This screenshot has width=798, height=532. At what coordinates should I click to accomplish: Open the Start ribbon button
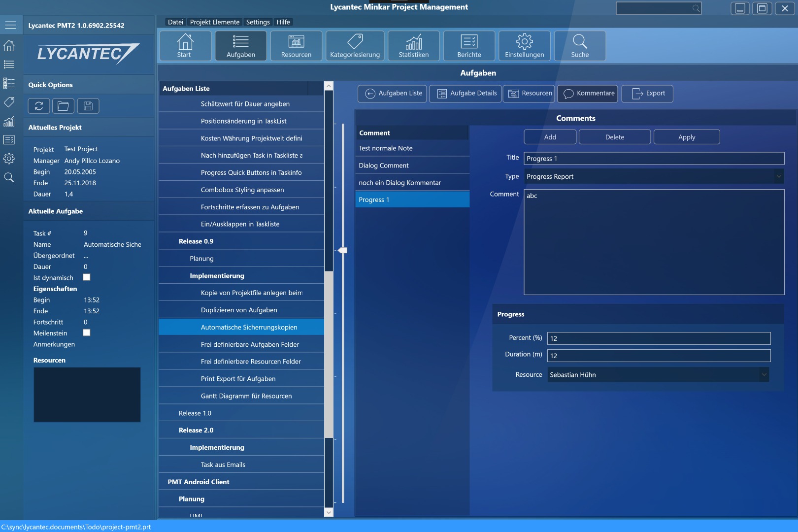185,46
